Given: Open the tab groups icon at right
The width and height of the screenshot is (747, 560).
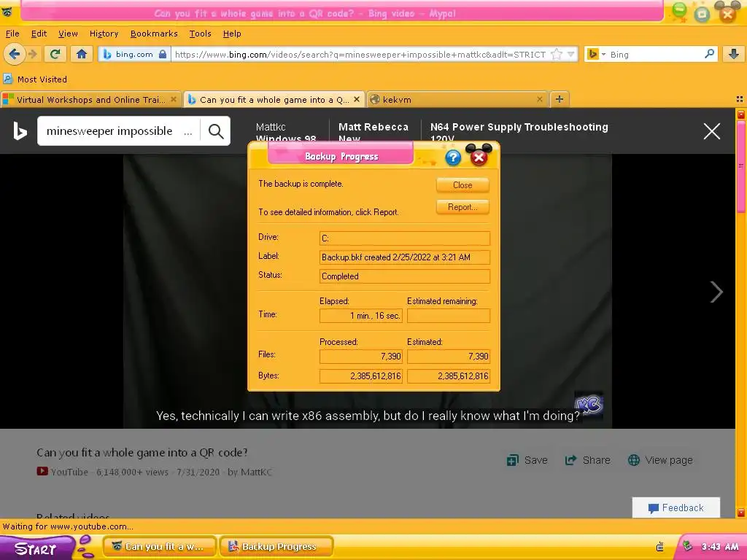Looking at the screenshot, I should coord(740,99).
